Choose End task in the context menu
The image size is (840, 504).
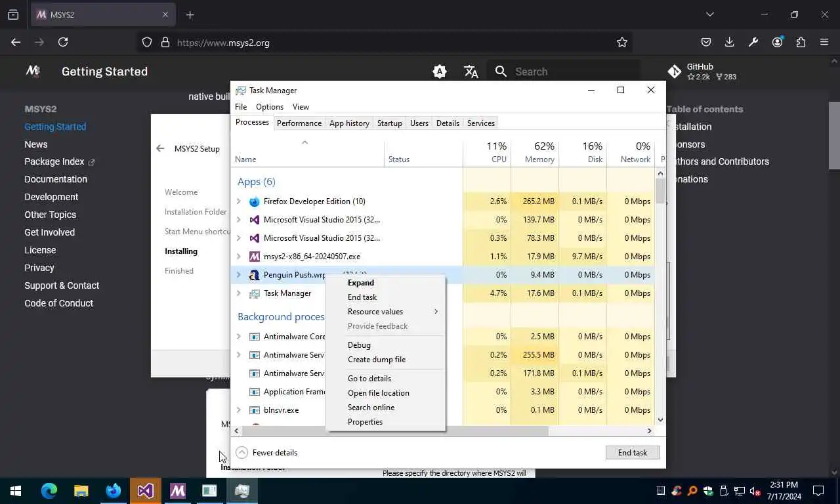385,297
